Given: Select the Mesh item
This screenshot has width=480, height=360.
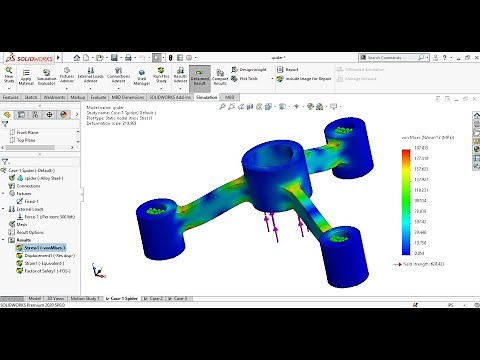Looking at the screenshot, I should (18, 225).
